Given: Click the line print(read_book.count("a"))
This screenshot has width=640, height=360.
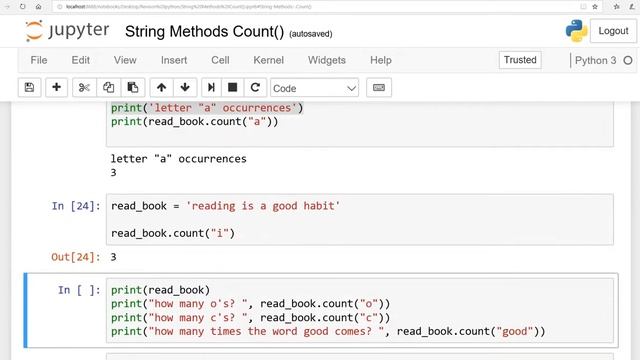Looking at the screenshot, I should pyautogui.click(x=195, y=122).
